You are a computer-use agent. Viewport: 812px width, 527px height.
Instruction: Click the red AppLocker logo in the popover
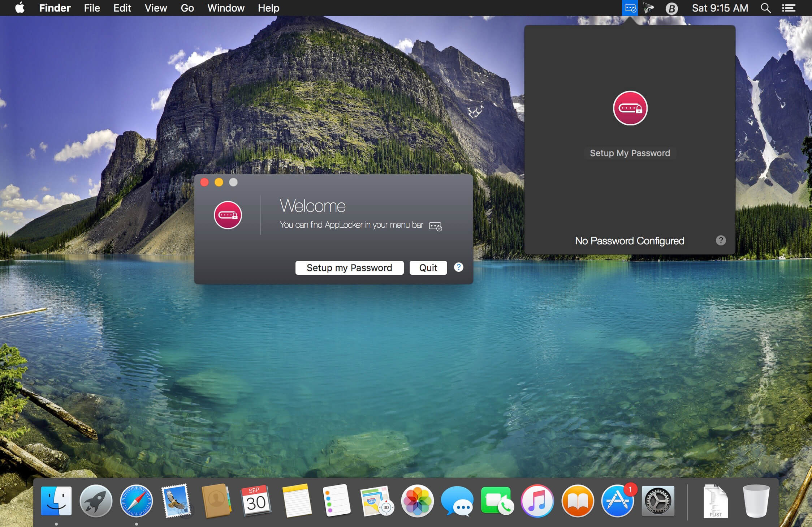[630, 108]
